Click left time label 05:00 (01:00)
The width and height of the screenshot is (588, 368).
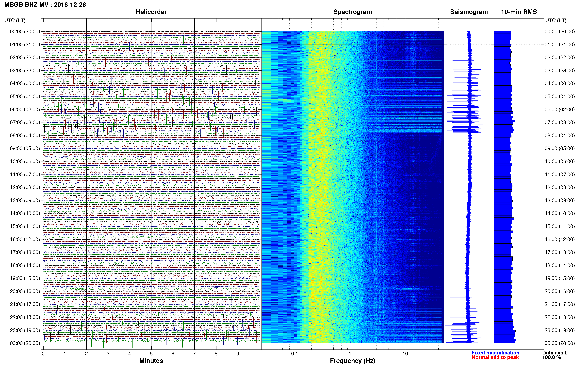(25, 96)
